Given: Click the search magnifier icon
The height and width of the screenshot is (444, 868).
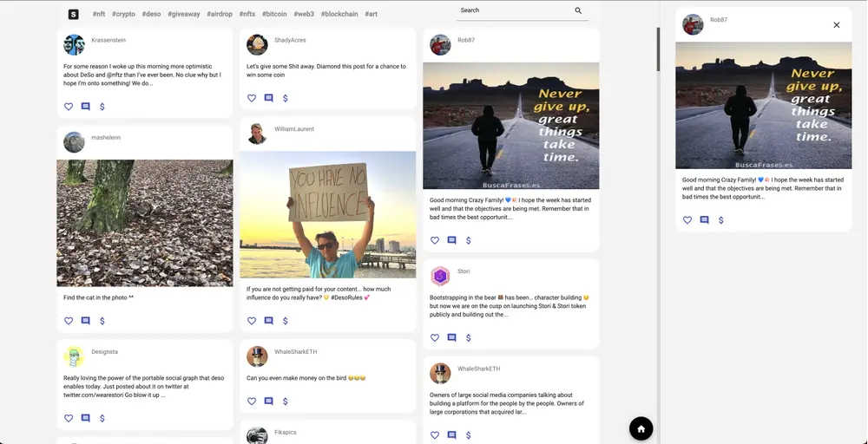Looking at the screenshot, I should (x=578, y=10).
